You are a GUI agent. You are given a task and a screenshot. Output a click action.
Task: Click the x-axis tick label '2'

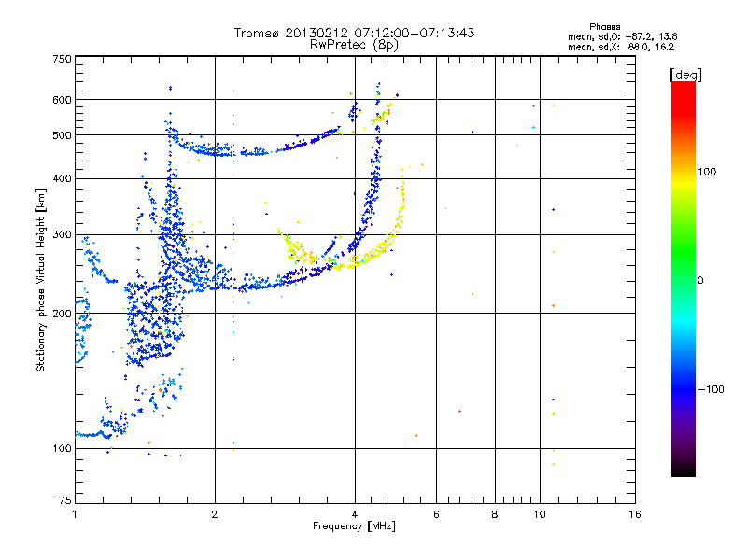click(x=215, y=514)
